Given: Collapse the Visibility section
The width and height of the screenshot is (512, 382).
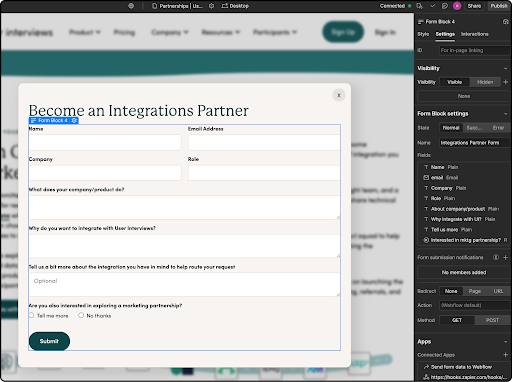Looking at the screenshot, I should pyautogui.click(x=506, y=68).
